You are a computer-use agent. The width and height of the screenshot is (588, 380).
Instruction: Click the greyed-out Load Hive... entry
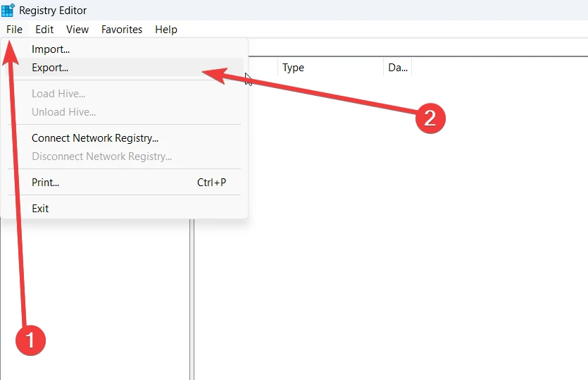124,94
